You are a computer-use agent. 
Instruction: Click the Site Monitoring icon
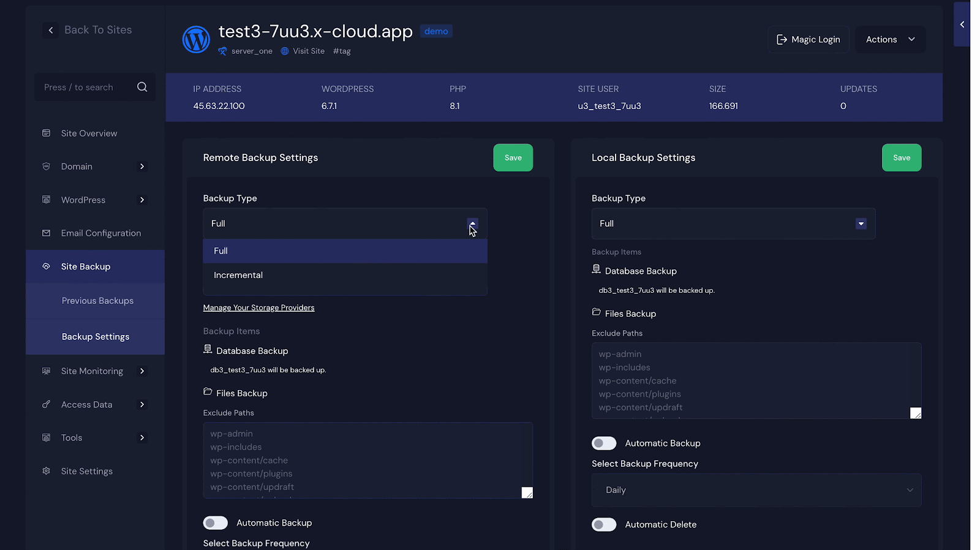46,371
